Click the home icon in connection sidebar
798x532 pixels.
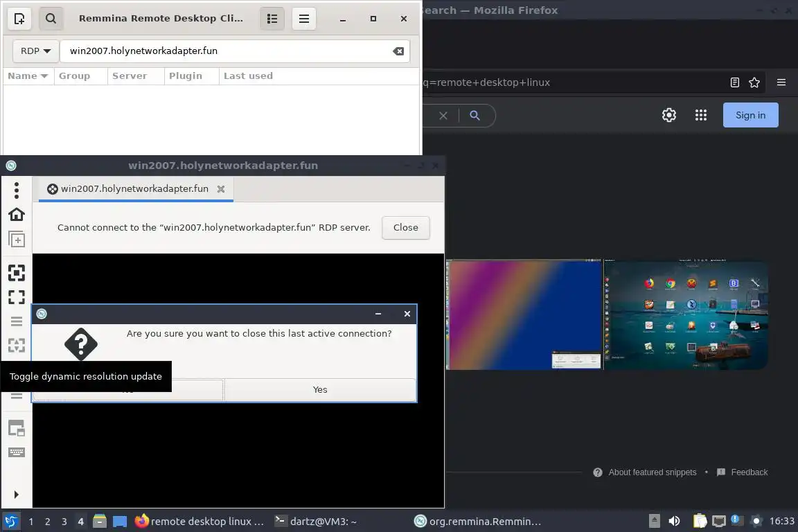pos(17,214)
